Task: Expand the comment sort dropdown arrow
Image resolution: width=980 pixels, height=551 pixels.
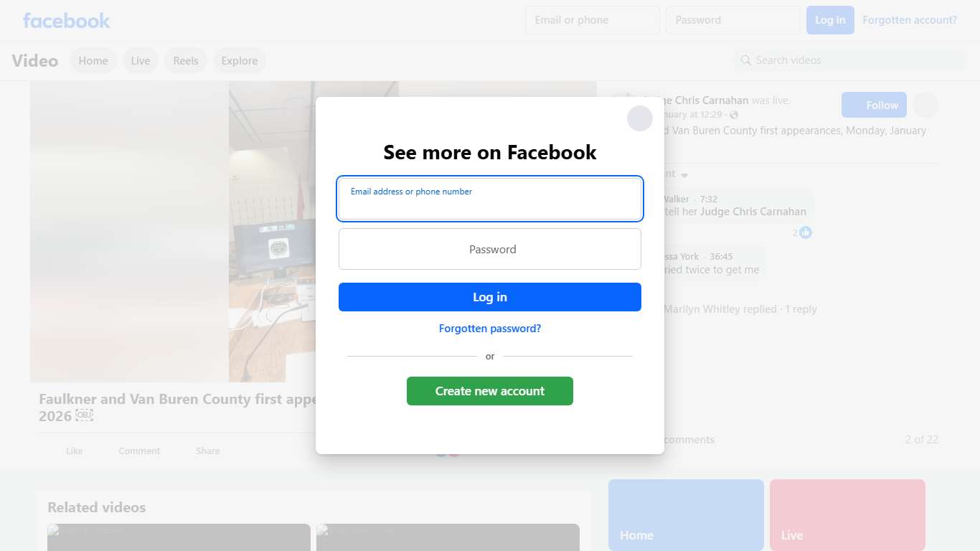Action: 684,175
